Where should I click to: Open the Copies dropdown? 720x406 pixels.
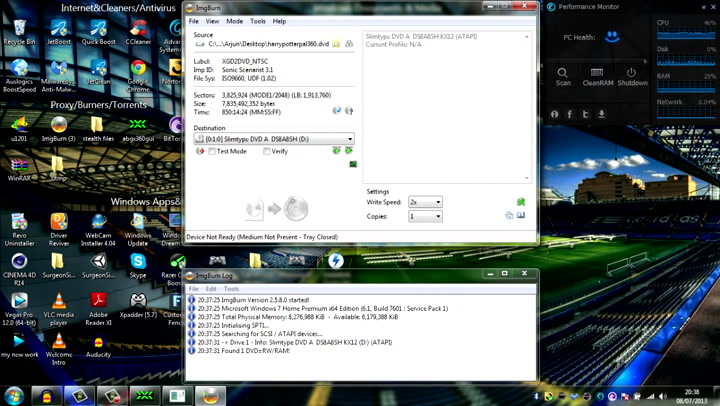coord(437,216)
